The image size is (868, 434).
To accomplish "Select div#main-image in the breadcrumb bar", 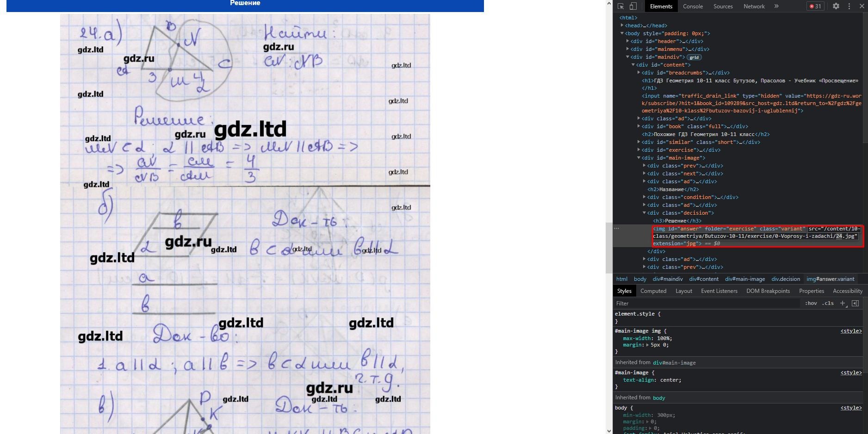I will click(x=745, y=279).
